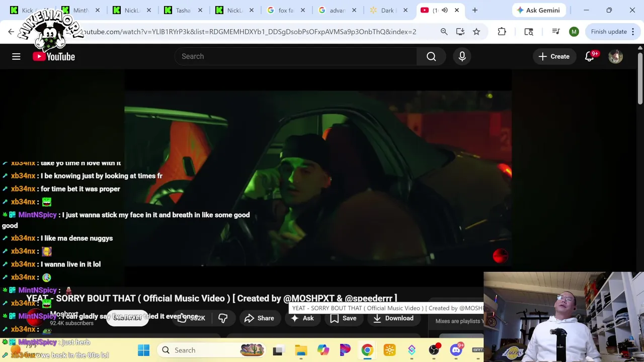Open Google Lens search icon in toolbar

coord(529,32)
